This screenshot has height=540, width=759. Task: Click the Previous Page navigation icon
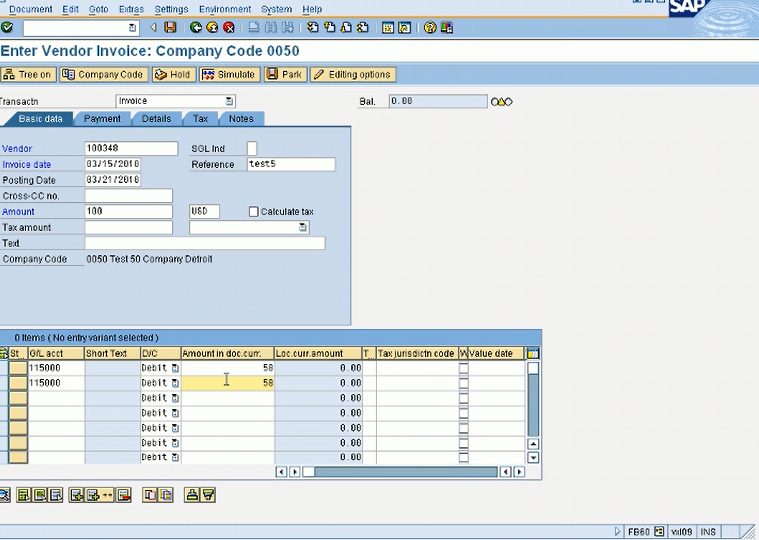(x=329, y=28)
